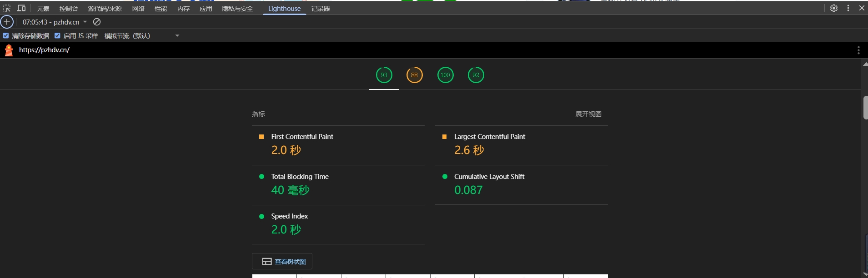868x278 pixels.
Task: Open the report selector 07:05:43 - pzhdv.cn
Action: (55, 22)
